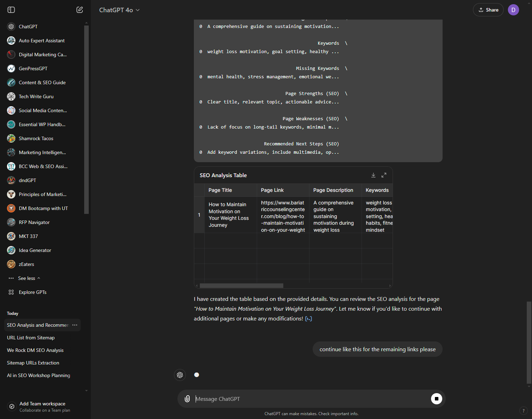Open the user profile avatar menu

513,10
